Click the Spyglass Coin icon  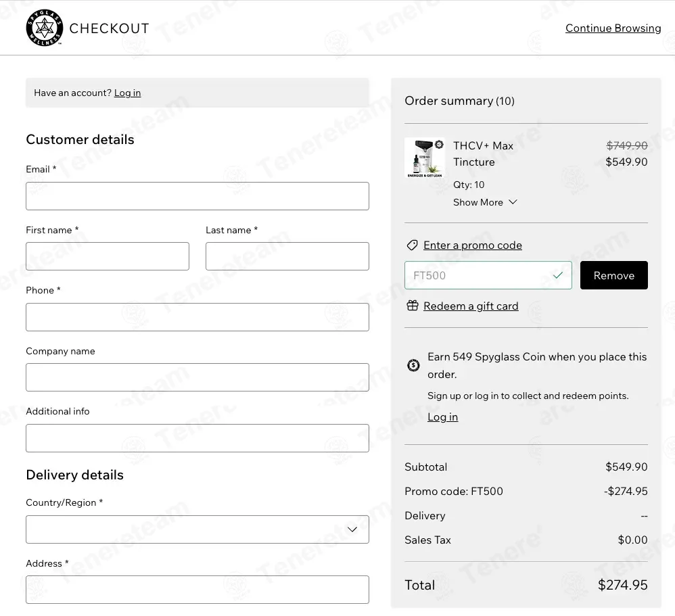(x=413, y=365)
